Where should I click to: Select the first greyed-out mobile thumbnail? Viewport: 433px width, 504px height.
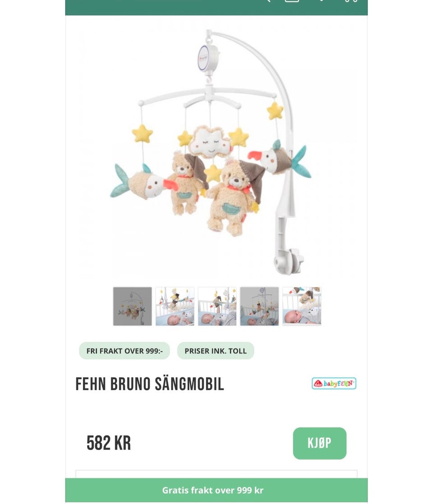click(132, 306)
